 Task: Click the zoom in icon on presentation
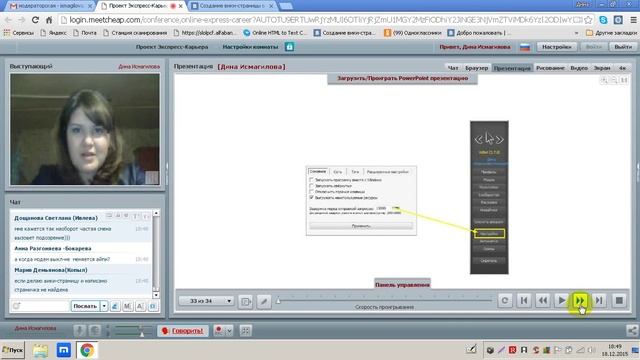[x=604, y=80]
